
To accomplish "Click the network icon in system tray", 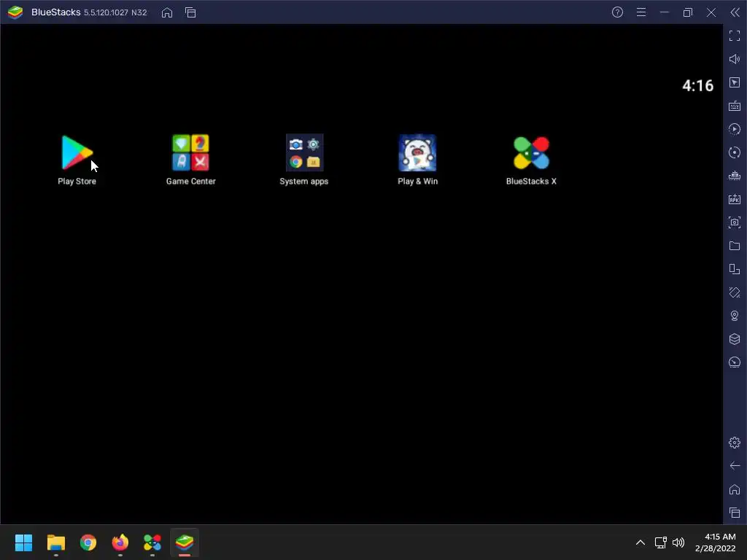I will point(660,542).
